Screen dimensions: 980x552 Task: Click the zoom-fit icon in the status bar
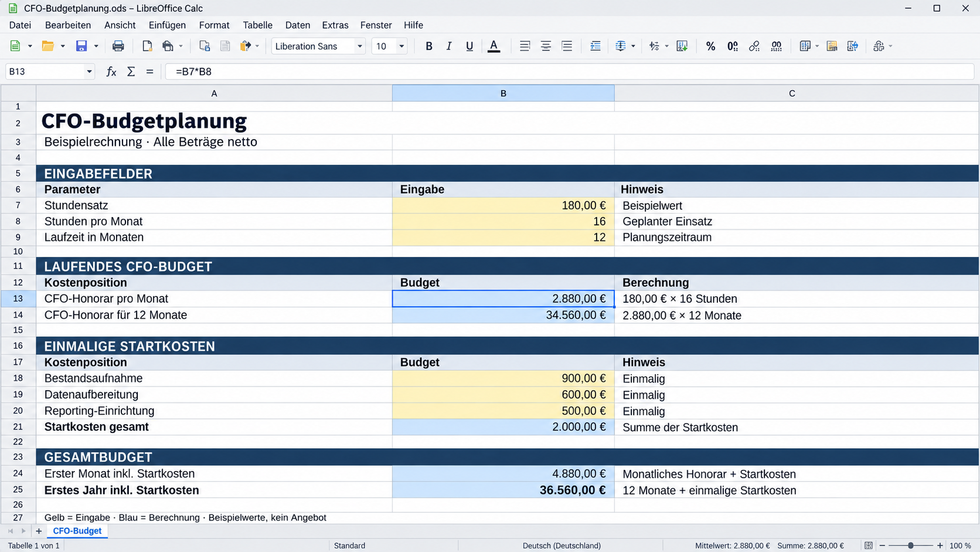[x=869, y=546]
